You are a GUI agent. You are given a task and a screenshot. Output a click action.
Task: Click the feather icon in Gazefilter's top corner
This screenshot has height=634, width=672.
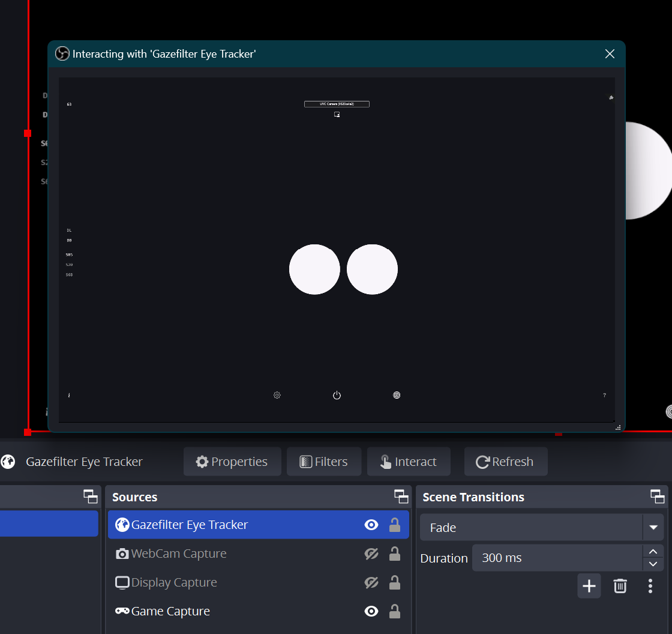coord(611,97)
